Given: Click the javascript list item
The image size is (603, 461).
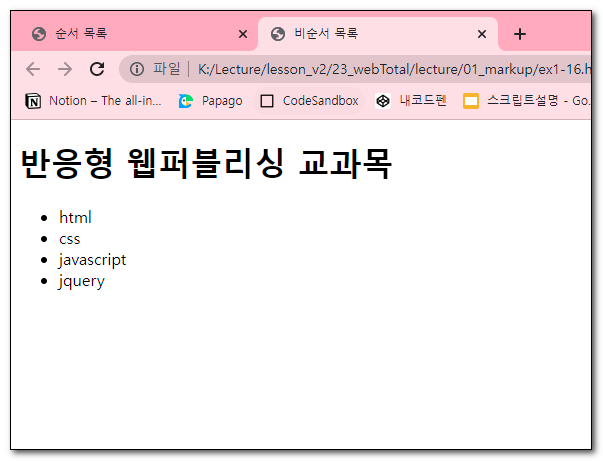Looking at the screenshot, I should pyautogui.click(x=92, y=259).
